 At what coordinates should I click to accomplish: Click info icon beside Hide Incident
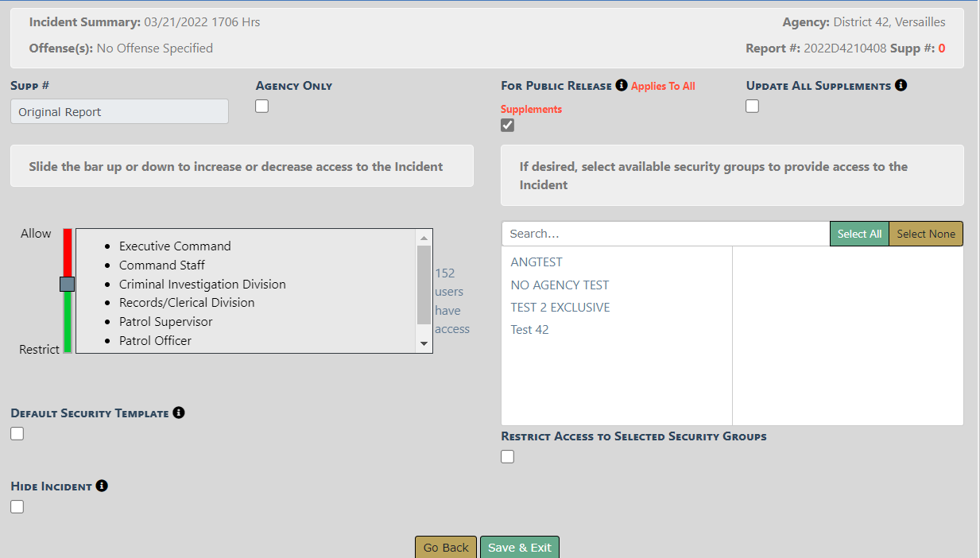pyautogui.click(x=102, y=486)
